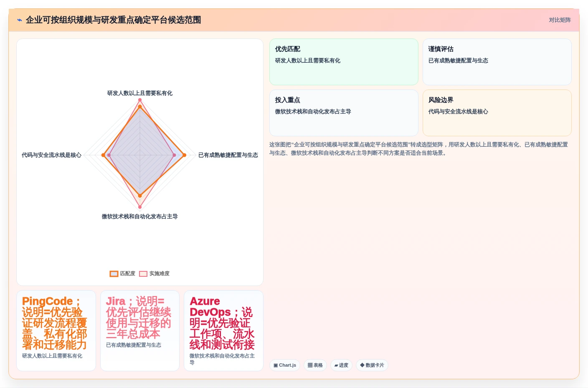Viewport: 588px width, 388px height.
Task: Open the Azure DevOps recommendation card
Action: pos(223,331)
